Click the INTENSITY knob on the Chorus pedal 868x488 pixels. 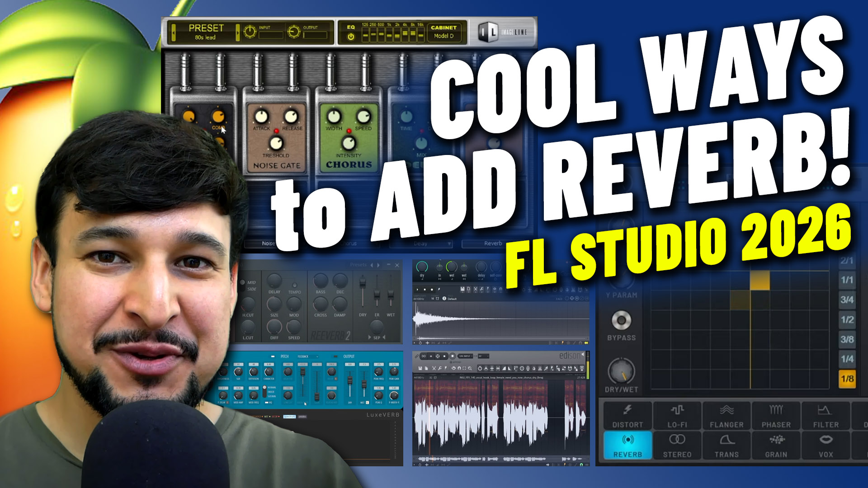[349, 143]
